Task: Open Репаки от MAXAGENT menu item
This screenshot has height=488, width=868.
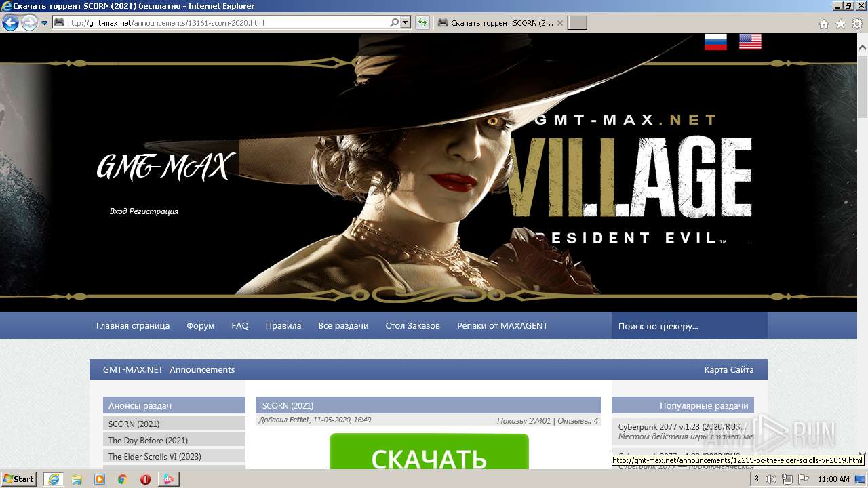Action: 502,326
